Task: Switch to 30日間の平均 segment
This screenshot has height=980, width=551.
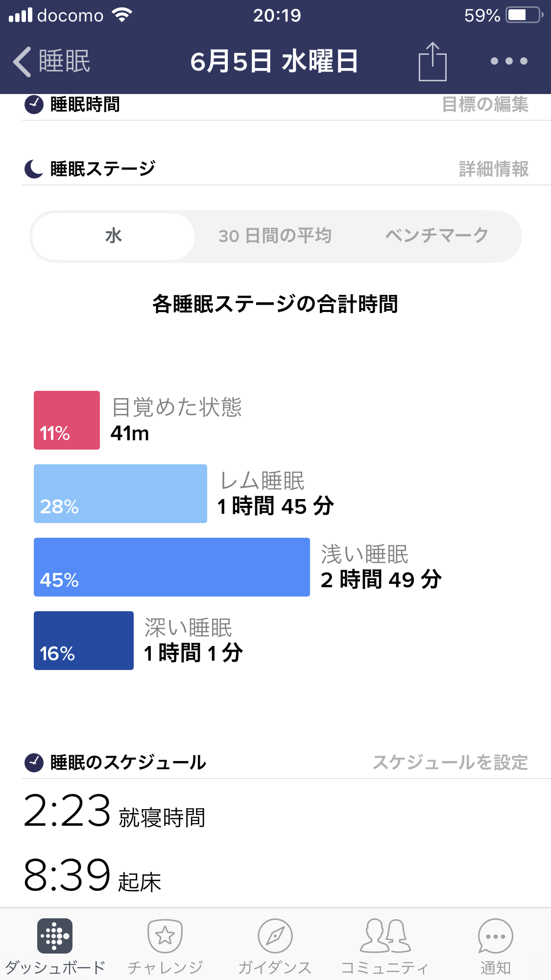Action: click(x=275, y=236)
